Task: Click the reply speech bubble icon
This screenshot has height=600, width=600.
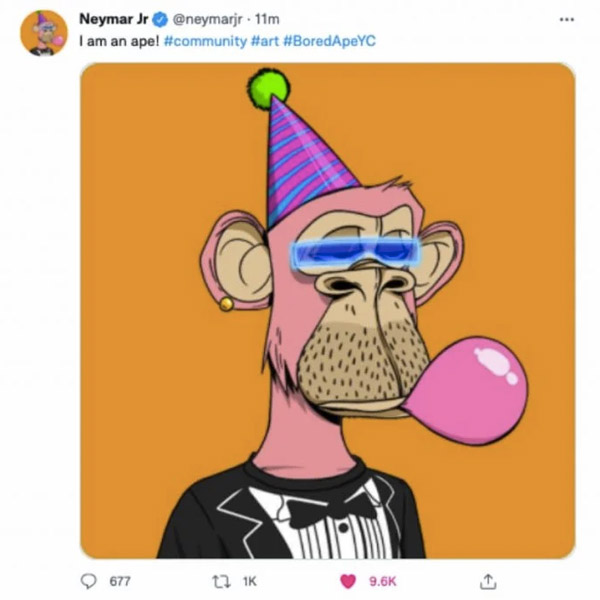Action: [88, 581]
